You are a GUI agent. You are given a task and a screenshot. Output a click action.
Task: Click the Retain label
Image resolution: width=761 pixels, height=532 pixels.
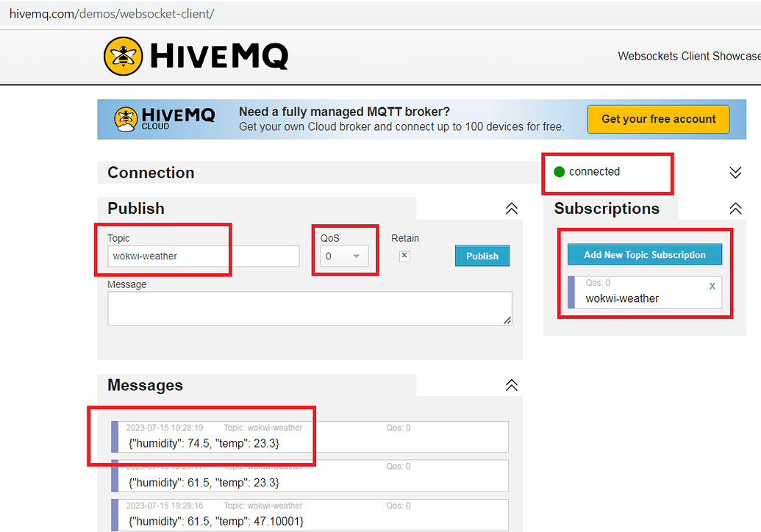coord(405,238)
